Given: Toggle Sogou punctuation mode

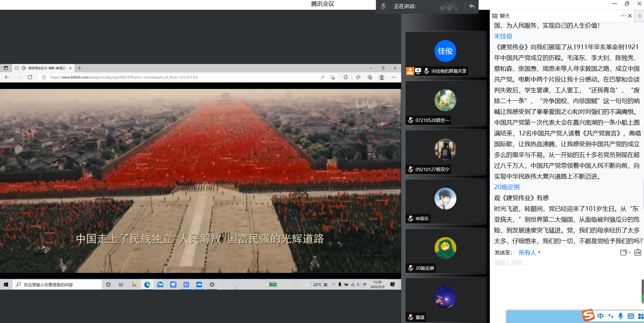Looking at the screenshot, I should pos(610,316).
